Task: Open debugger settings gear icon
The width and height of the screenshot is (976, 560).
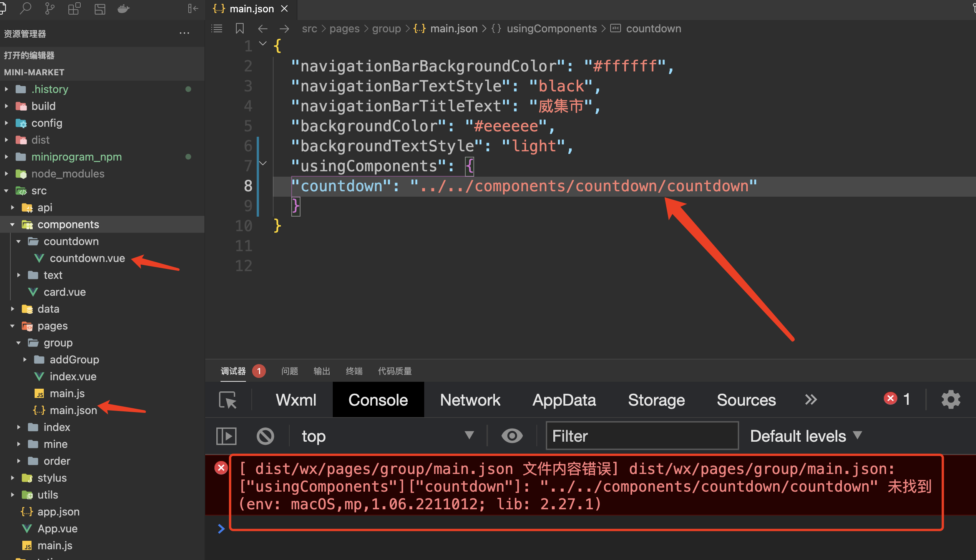Action: pos(950,399)
